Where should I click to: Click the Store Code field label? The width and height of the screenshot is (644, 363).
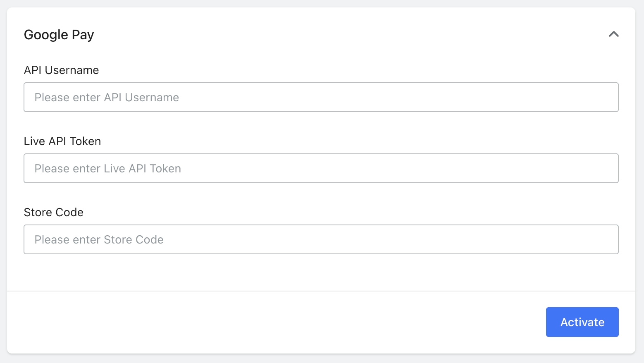pos(54,213)
